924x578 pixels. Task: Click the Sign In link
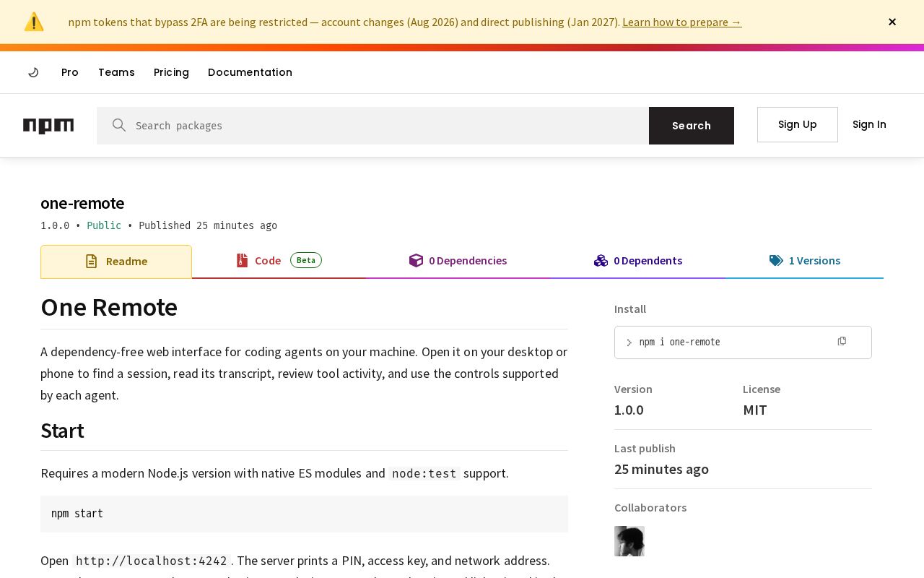[x=869, y=124]
